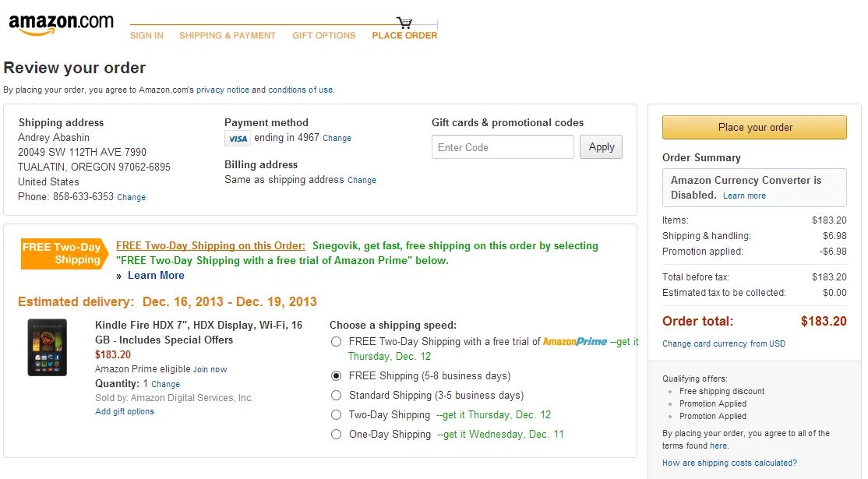
Task: Click Change card currency from USD
Action: [x=724, y=344]
